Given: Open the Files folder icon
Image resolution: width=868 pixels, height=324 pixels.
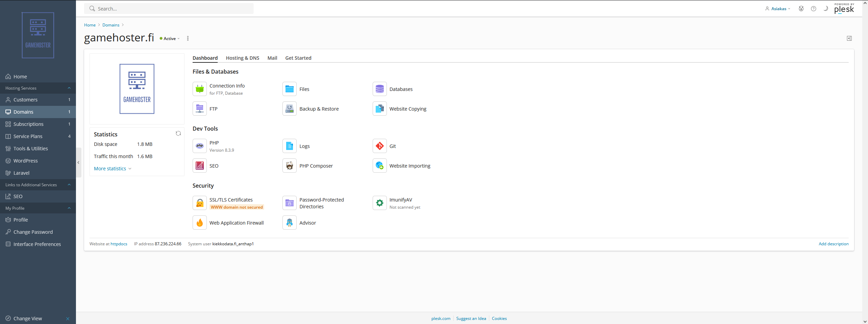Looking at the screenshot, I should (290, 89).
